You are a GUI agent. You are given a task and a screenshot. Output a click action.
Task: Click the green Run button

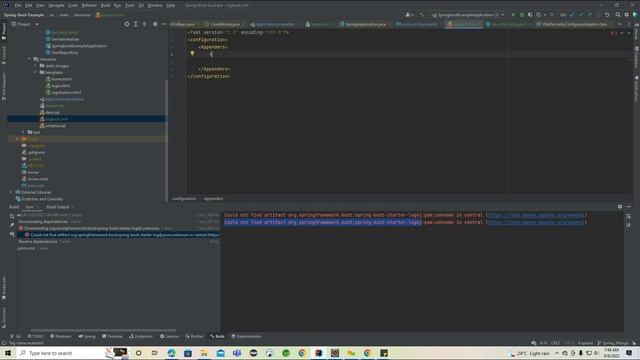[513, 15]
